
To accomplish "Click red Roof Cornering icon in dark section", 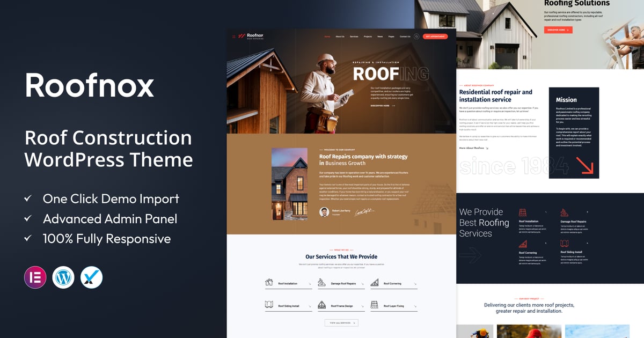I will click(x=523, y=244).
